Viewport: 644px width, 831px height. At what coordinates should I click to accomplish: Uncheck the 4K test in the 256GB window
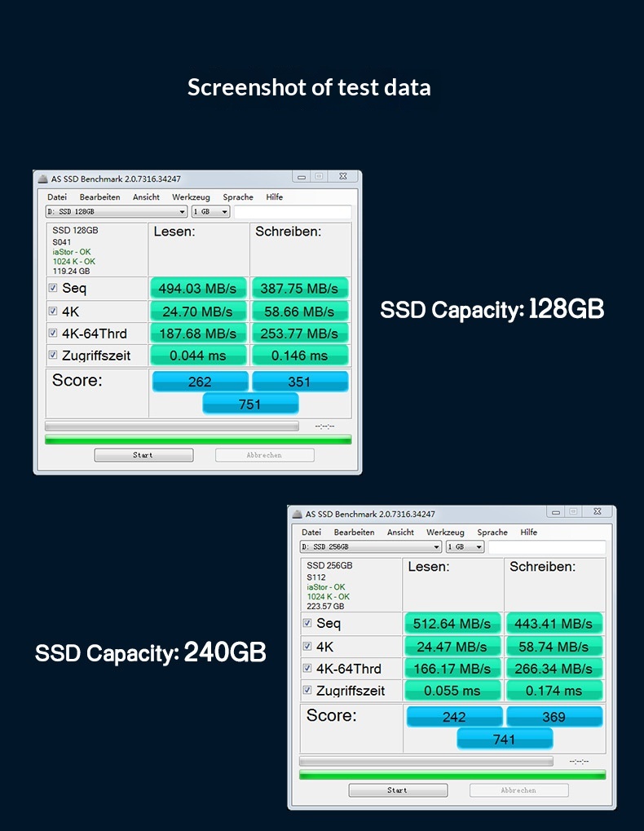(307, 646)
